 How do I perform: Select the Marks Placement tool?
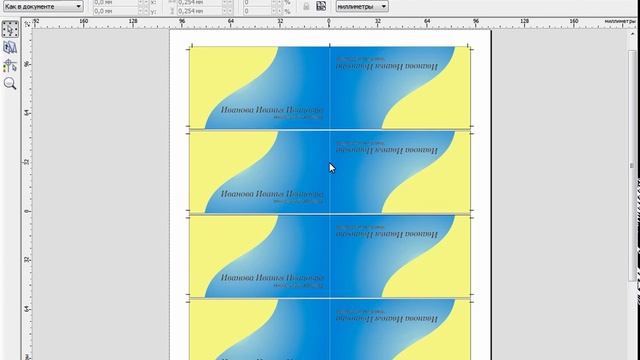(x=10, y=66)
